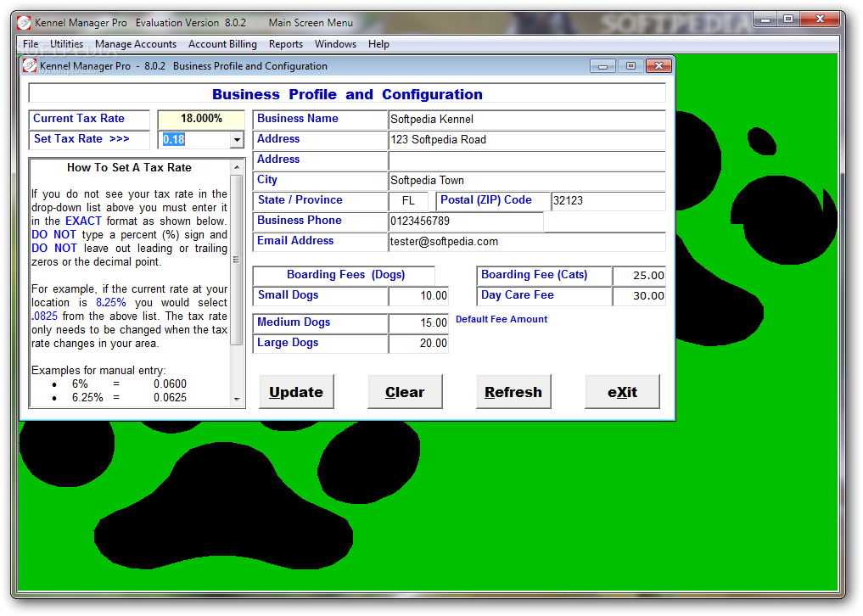Viewport: 863px width, 616px height.
Task: Click the .0825 value in help text
Action: pyautogui.click(x=45, y=316)
